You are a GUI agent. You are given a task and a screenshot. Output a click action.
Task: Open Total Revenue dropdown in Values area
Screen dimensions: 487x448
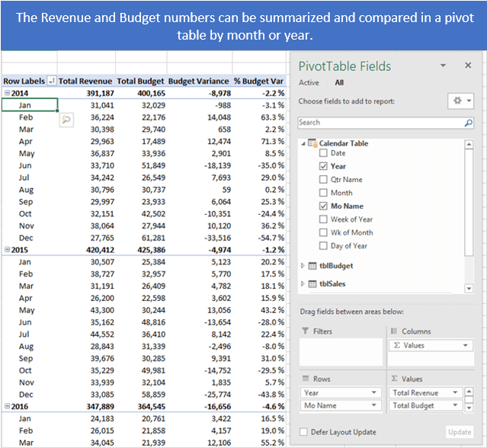455,393
